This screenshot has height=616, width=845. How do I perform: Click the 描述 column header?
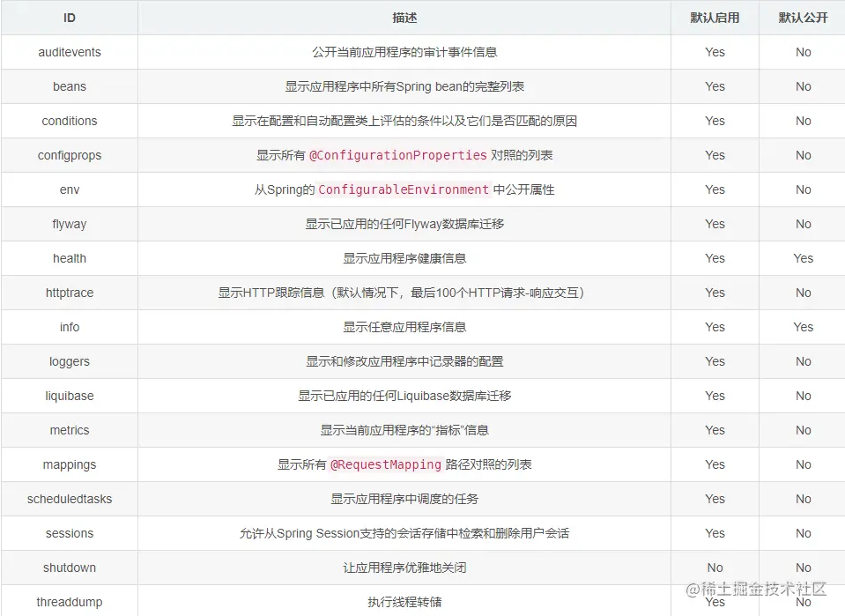click(x=404, y=18)
